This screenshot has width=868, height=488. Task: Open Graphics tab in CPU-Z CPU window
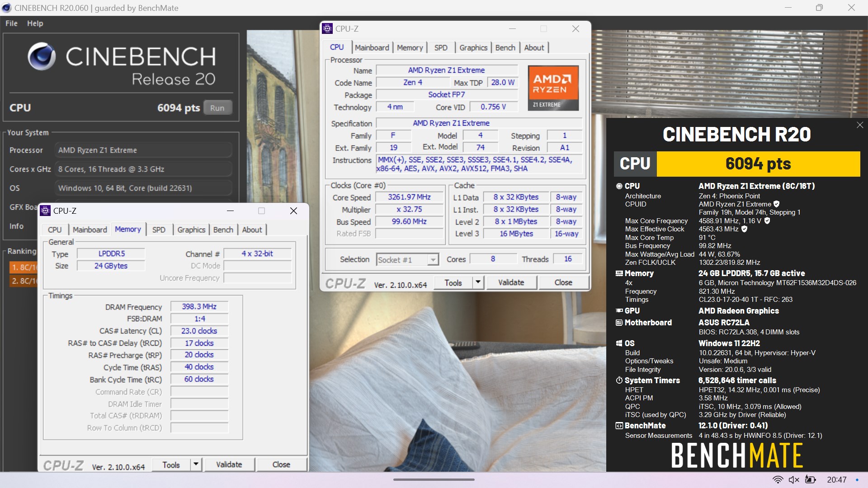pyautogui.click(x=473, y=48)
